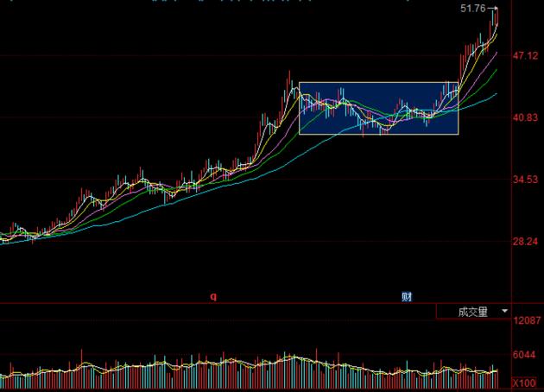Click the 51.76 peak price label
The height and width of the screenshot is (392, 544).
point(473,9)
